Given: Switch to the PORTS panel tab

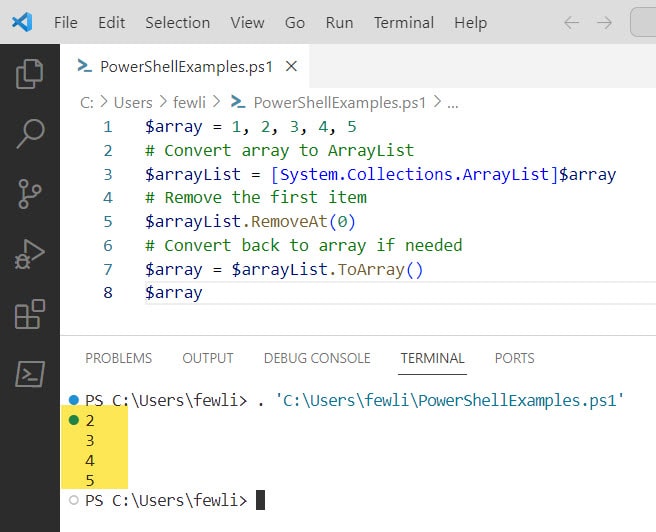Looking at the screenshot, I should click(515, 358).
